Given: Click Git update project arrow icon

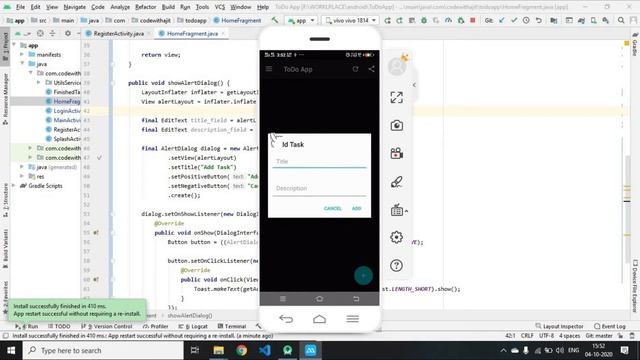Looking at the screenshot, I should point(502,20).
